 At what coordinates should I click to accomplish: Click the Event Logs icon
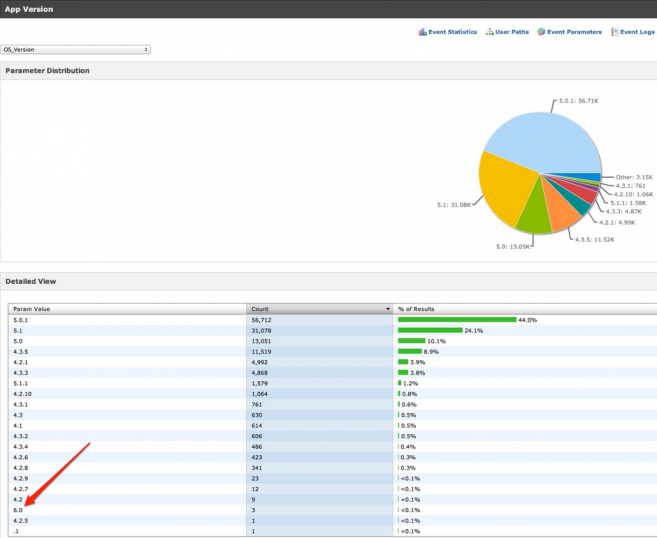[x=614, y=32]
